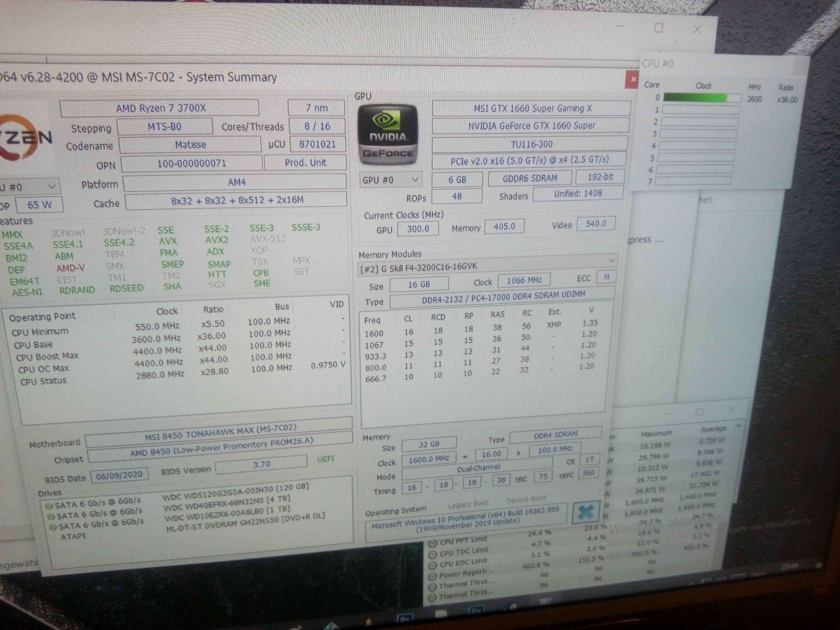Click health icon of WDS120G2G0A drive

[x=49, y=506]
